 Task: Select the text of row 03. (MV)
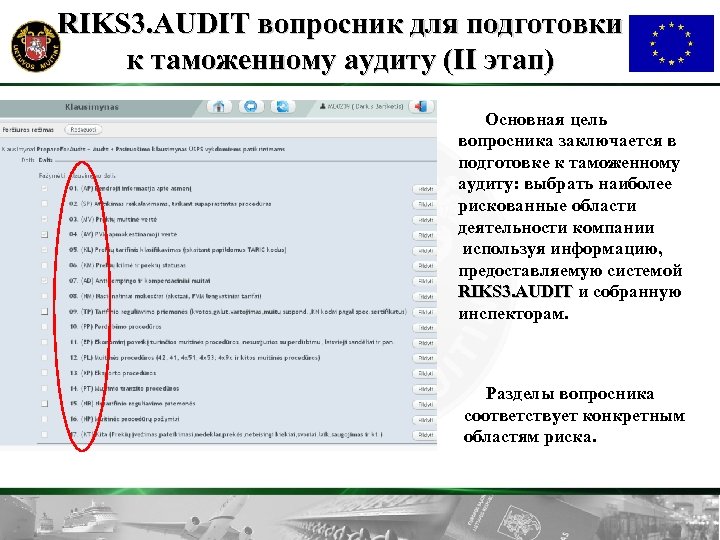point(113,219)
